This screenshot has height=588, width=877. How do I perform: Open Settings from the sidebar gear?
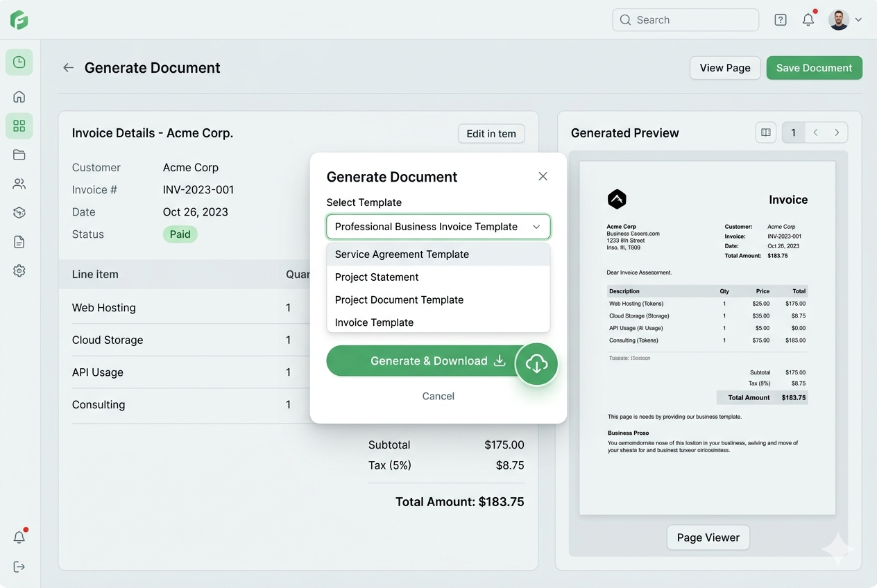(19, 271)
